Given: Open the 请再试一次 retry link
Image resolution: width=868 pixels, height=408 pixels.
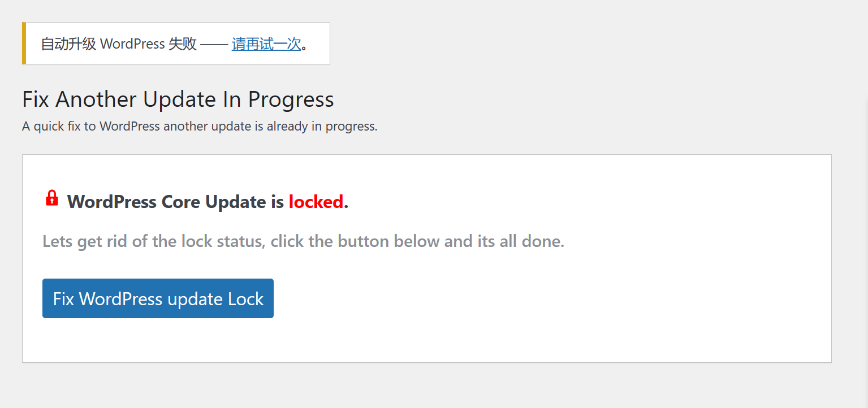Looking at the screenshot, I should coord(266,44).
